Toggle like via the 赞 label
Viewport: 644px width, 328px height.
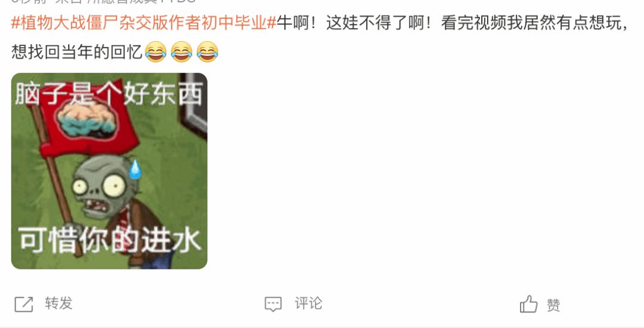tap(553, 305)
